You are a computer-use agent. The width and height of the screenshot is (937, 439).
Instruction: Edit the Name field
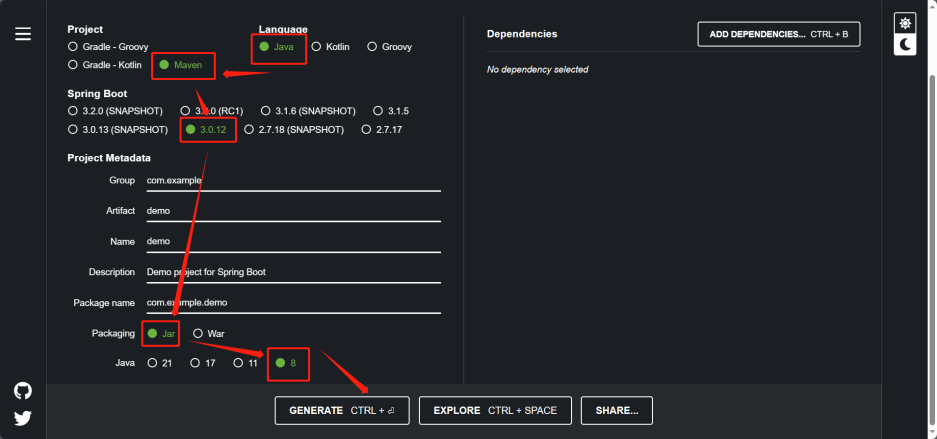coord(293,241)
